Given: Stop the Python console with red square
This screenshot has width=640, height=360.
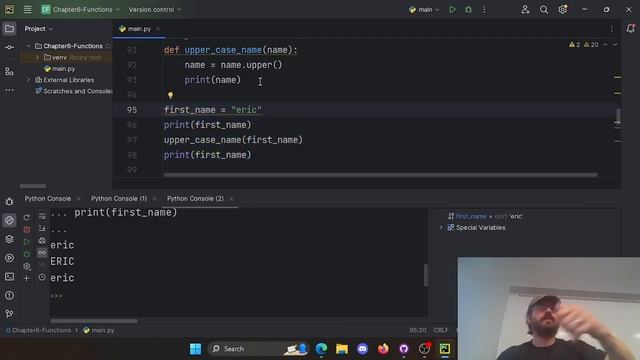Looking at the screenshot, I should [27, 230].
